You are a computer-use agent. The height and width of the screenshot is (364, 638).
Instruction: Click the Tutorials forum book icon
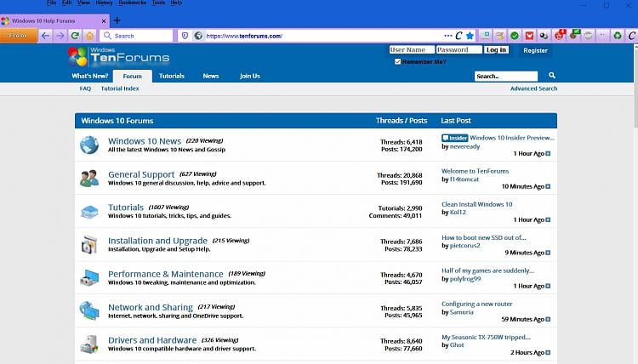(x=89, y=212)
